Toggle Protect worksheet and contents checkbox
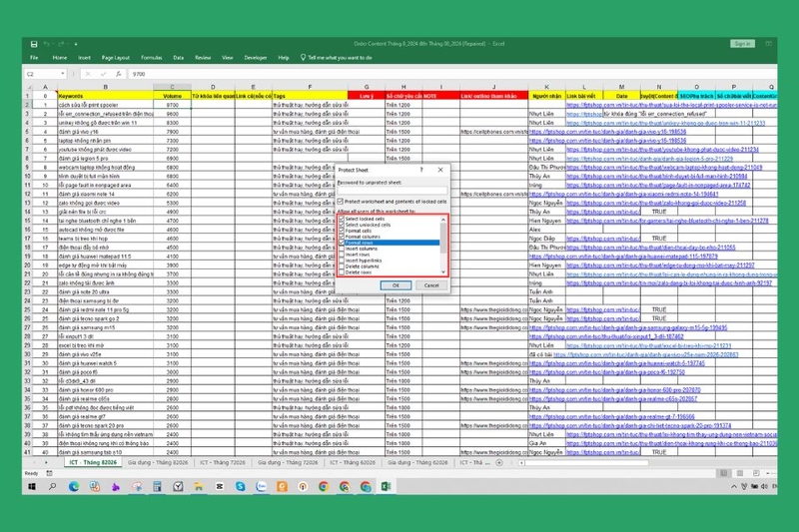Viewport: 799px width, 532px height. pos(341,202)
